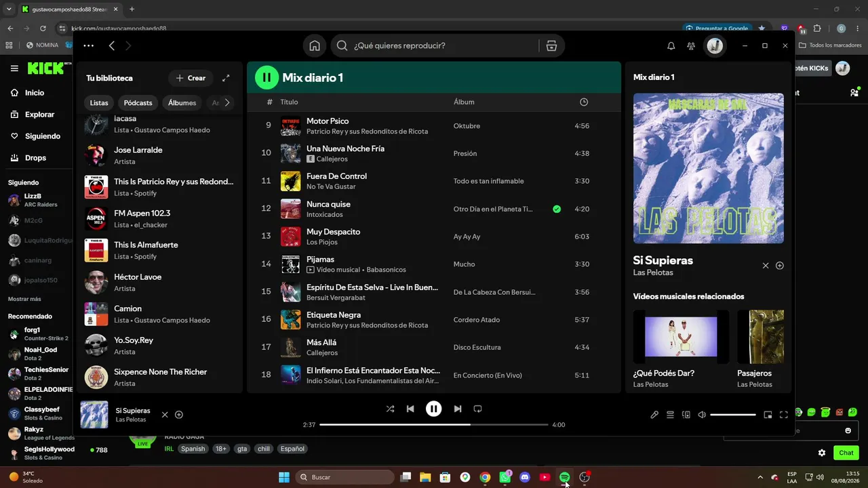The image size is (868, 488).
Task: Click the Título column header
Action: click(289, 102)
